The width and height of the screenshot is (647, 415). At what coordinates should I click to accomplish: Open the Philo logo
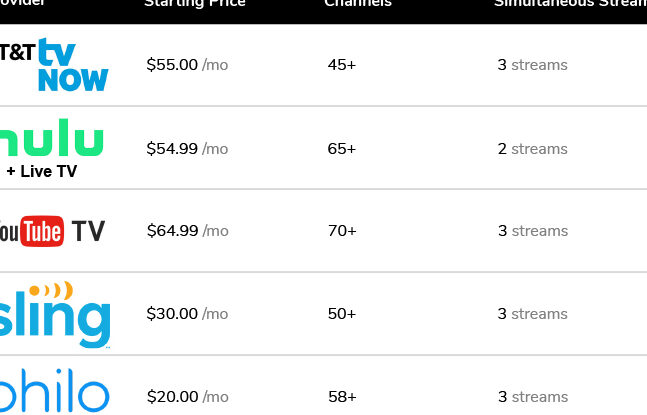tap(54, 395)
